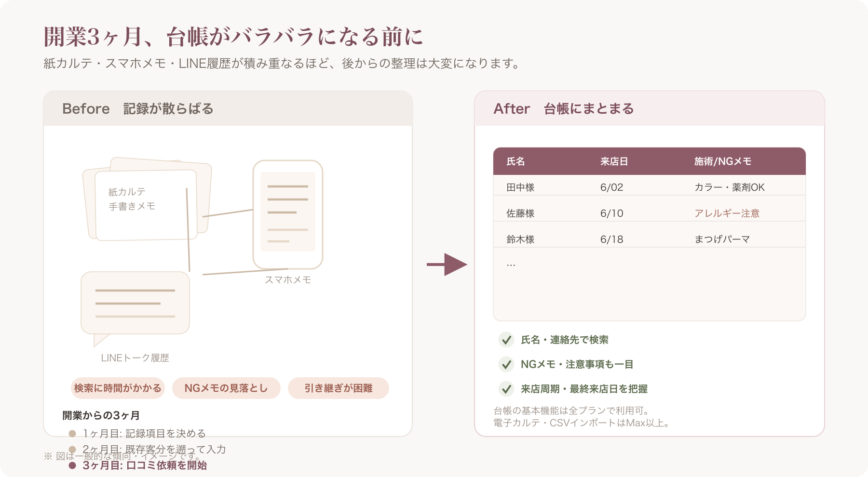Click the LINE talk bubble illustration
Image resolution: width=868 pixels, height=477 pixels.
[x=135, y=308]
